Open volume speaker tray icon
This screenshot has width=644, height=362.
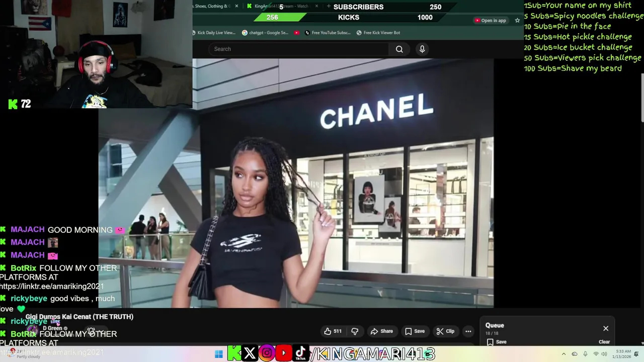pyautogui.click(x=604, y=354)
